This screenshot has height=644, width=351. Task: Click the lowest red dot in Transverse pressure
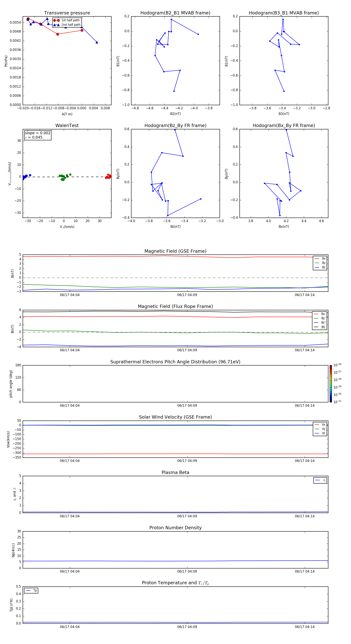point(58,34)
